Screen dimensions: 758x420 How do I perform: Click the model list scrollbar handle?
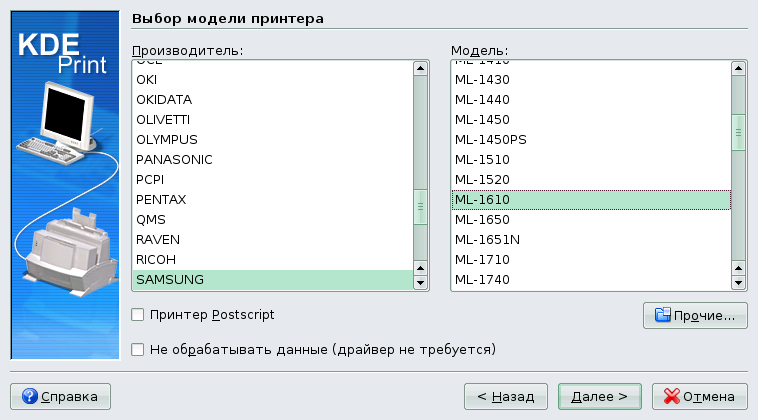coord(738,132)
